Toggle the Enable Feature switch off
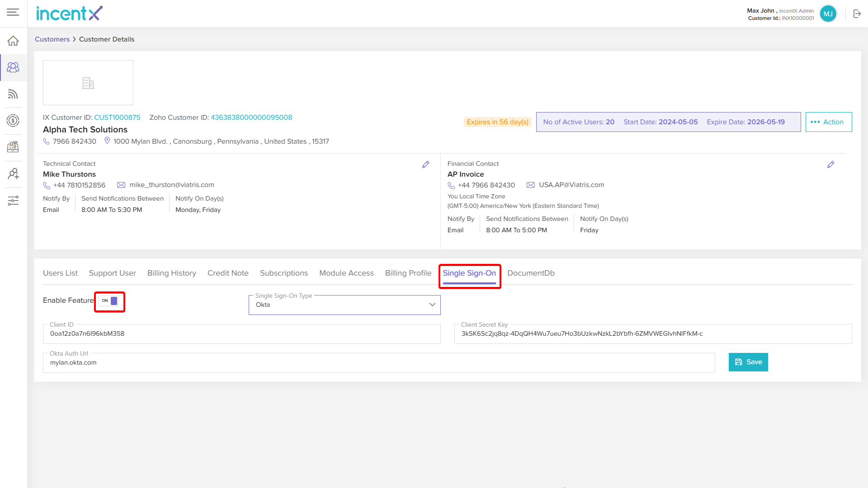Image resolution: width=868 pixels, height=488 pixels. coord(109,301)
